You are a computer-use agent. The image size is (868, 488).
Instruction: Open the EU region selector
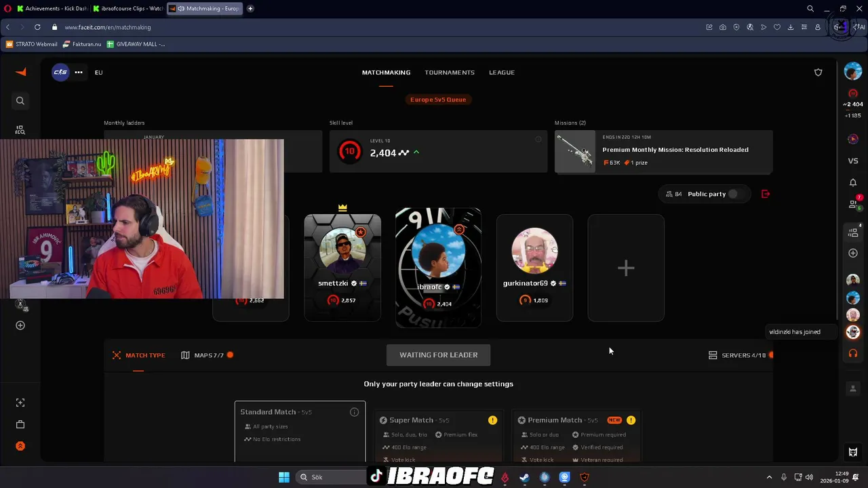point(99,73)
